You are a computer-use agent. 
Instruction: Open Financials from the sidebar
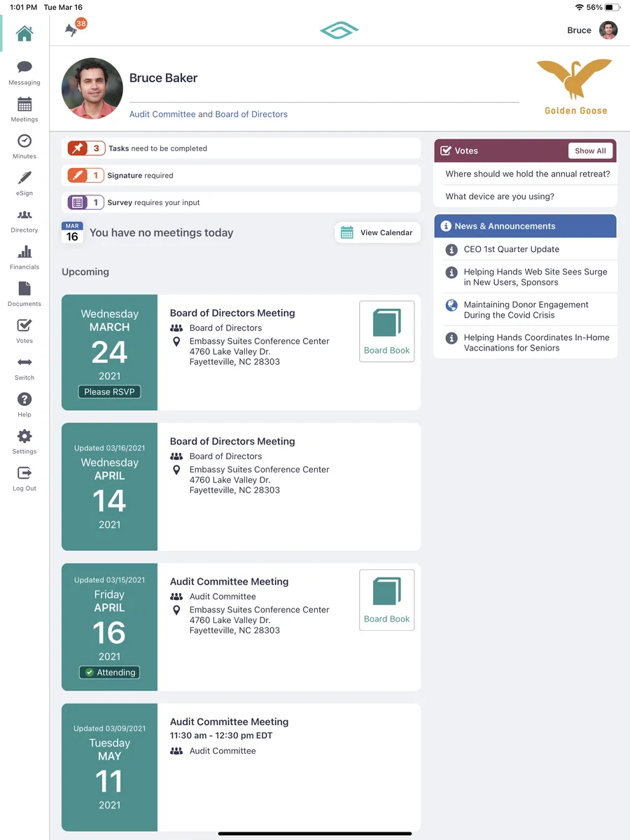pos(24,258)
